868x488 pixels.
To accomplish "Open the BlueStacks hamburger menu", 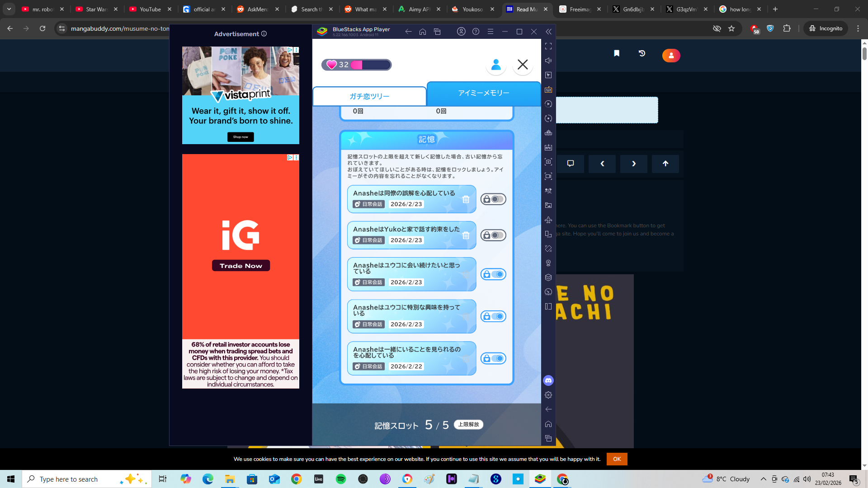I will [491, 32].
